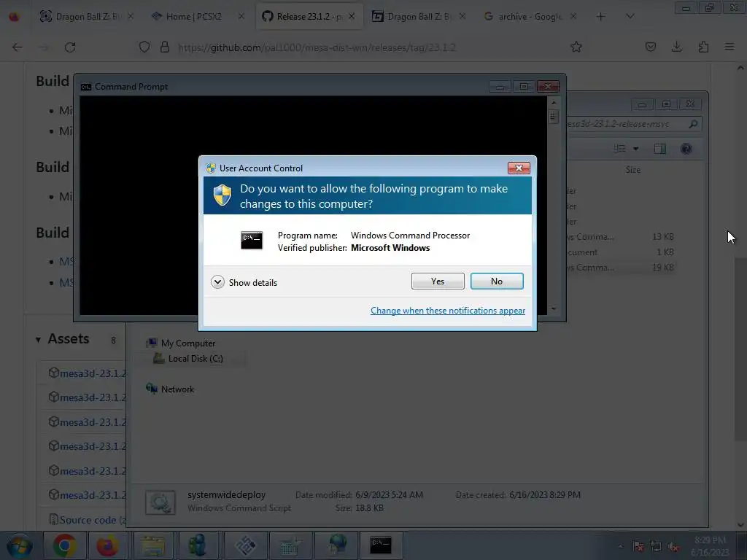747x560 pixels.
Task: Open 'Change when these notifications appear' link
Action: [447, 311]
